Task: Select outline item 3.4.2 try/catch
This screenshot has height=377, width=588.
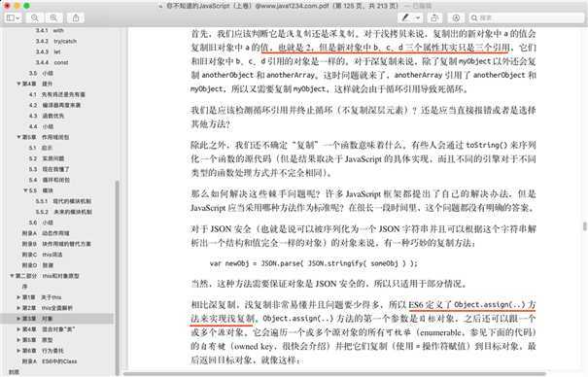Action: pos(56,41)
